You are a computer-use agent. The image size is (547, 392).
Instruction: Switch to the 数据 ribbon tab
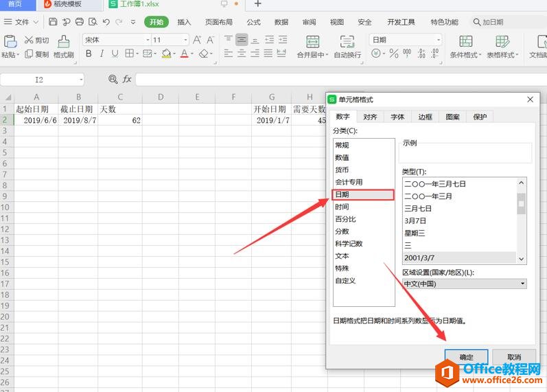(281, 23)
